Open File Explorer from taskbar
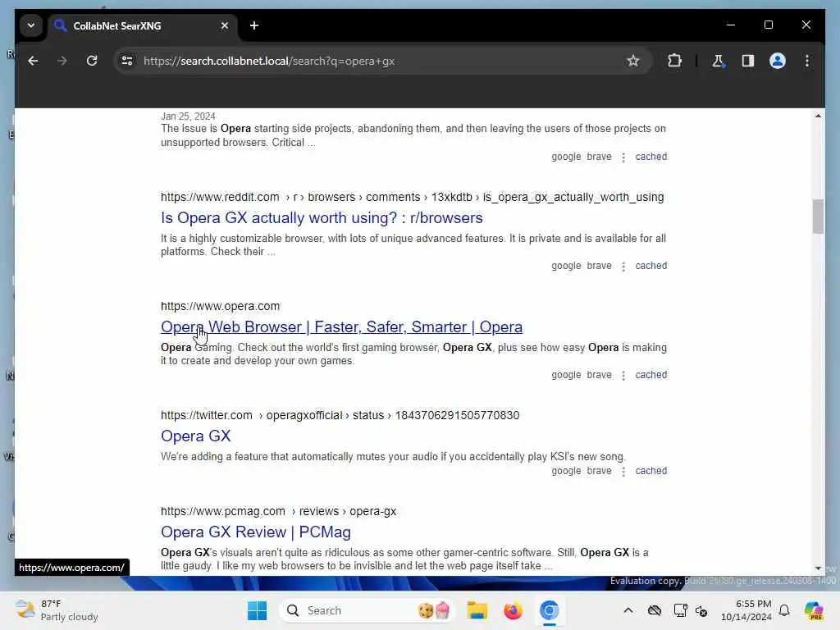 click(477, 610)
